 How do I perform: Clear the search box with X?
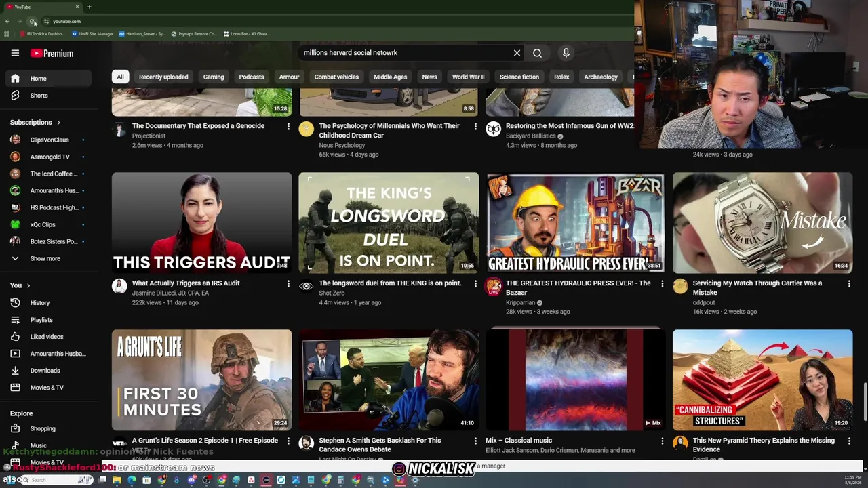[517, 53]
